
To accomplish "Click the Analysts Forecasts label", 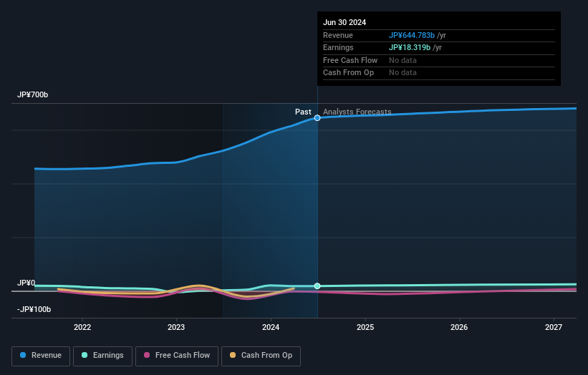I will click(357, 112).
